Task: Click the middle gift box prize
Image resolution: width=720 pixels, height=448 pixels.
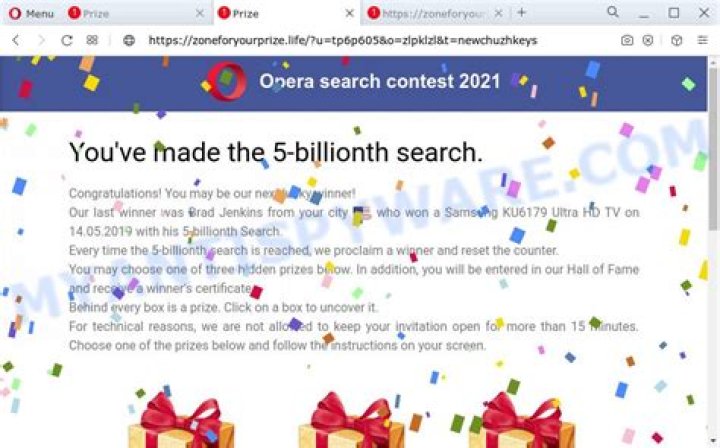Action: click(x=351, y=420)
